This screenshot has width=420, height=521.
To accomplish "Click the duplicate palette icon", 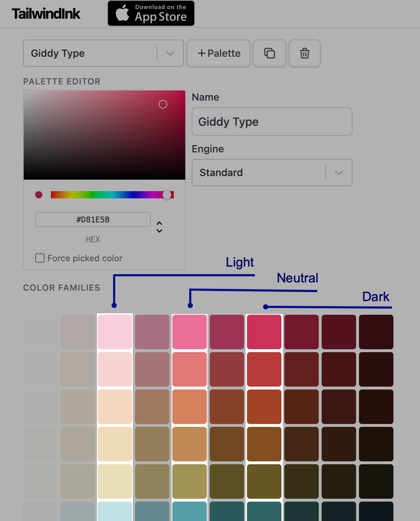I will tap(269, 53).
